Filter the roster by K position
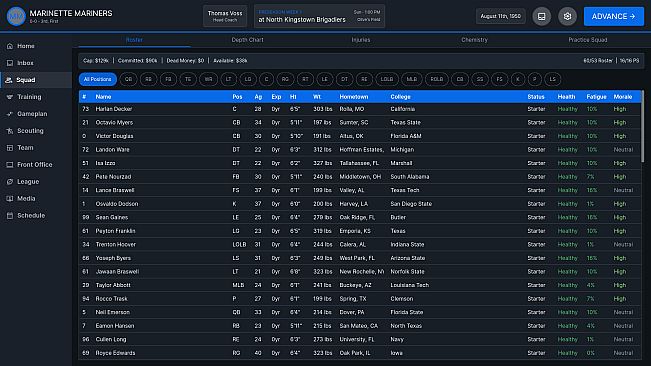The height and width of the screenshot is (366, 651). (518, 79)
